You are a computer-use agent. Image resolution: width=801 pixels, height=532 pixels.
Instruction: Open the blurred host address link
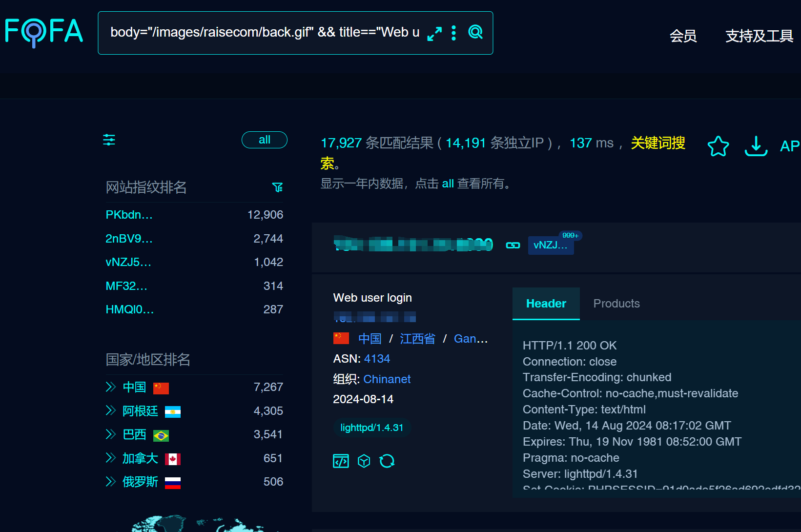tap(413, 244)
